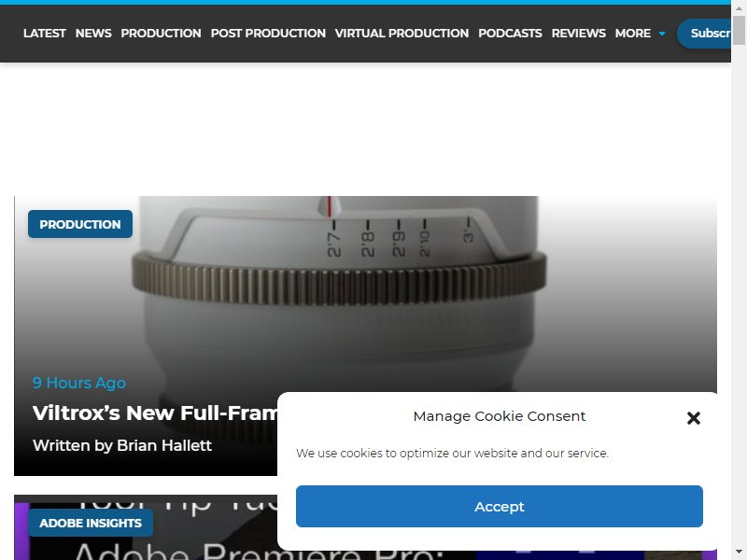This screenshot has width=747, height=560.
Task: Click the scrollbar down arrow
Action: (739, 553)
